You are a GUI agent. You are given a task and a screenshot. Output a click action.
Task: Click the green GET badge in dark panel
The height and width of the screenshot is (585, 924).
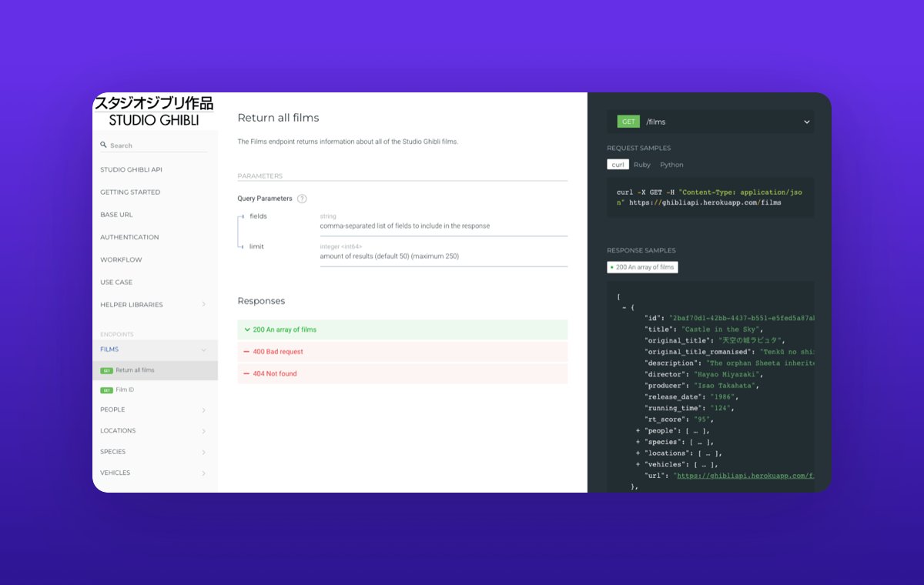pyautogui.click(x=629, y=122)
